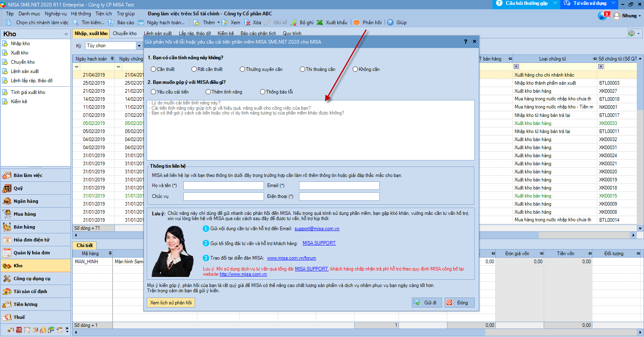
Task: Open Lệnh sản xuất icon in sidebar
Action: coord(5,71)
